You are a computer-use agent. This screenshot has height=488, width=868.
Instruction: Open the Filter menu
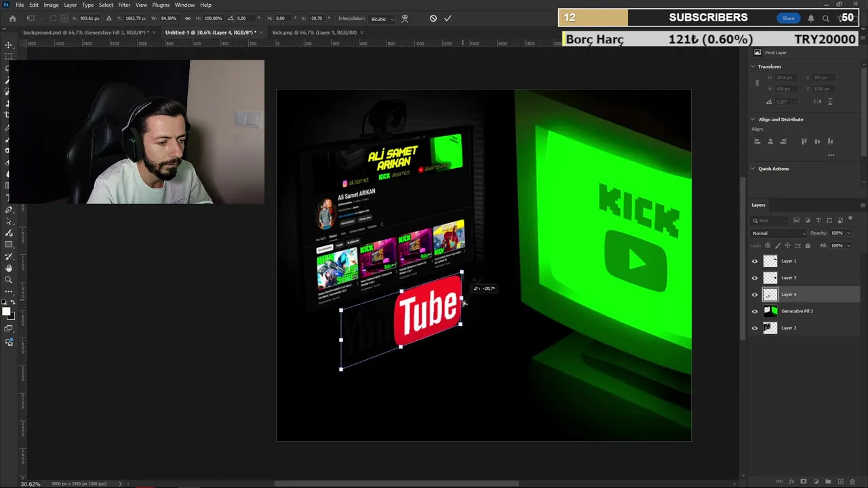click(124, 5)
